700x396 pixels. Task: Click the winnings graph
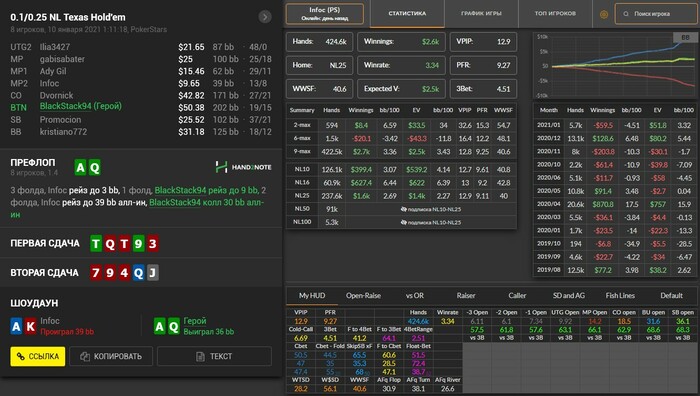tap(615, 66)
